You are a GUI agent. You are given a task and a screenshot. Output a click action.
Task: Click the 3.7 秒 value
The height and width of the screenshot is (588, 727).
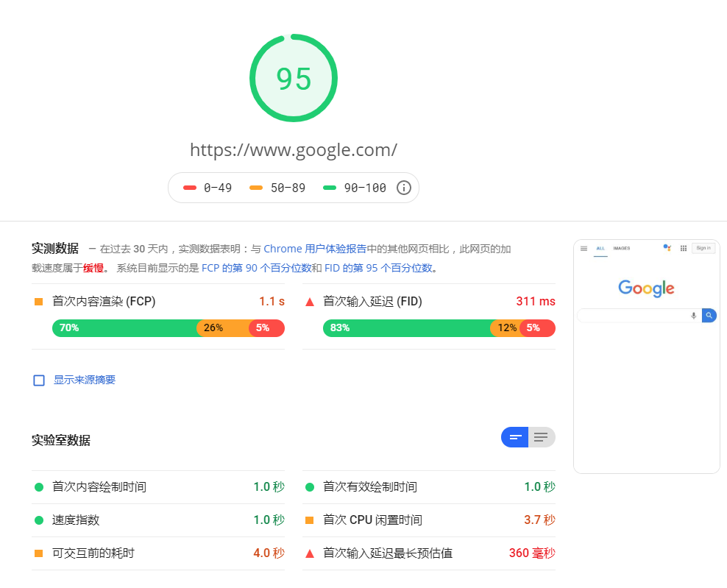(539, 520)
